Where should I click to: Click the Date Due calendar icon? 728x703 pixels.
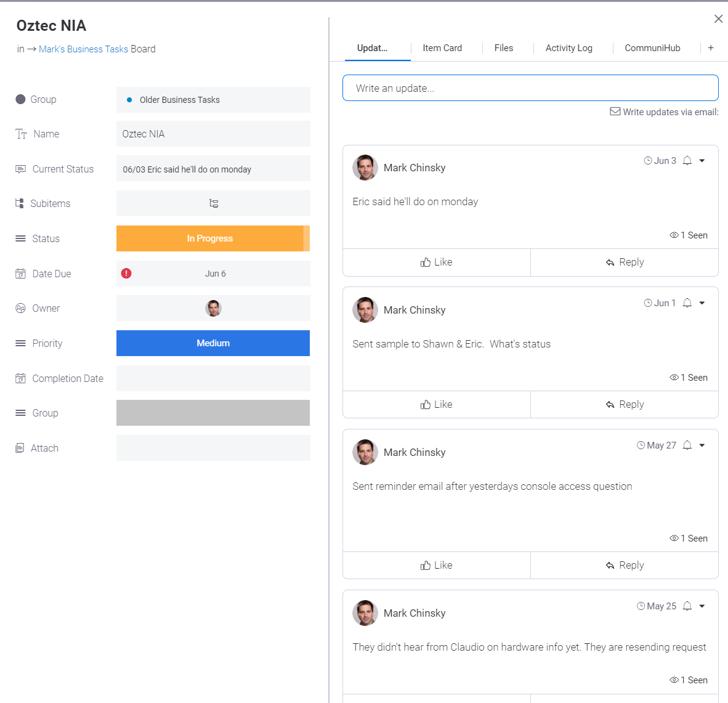20,274
